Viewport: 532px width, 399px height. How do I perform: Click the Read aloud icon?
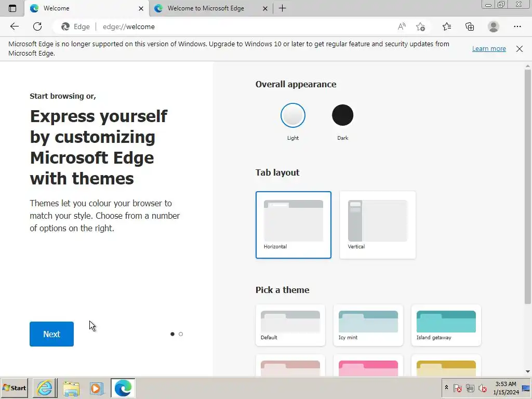[402, 26]
